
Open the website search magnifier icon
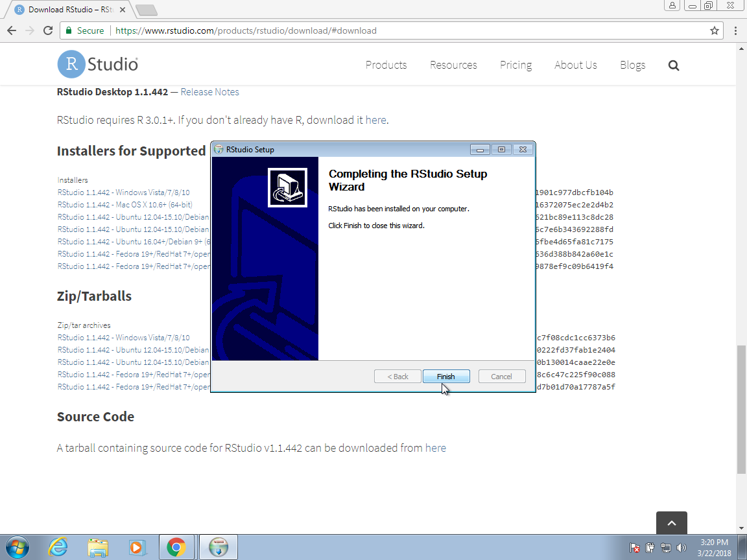[x=674, y=65]
